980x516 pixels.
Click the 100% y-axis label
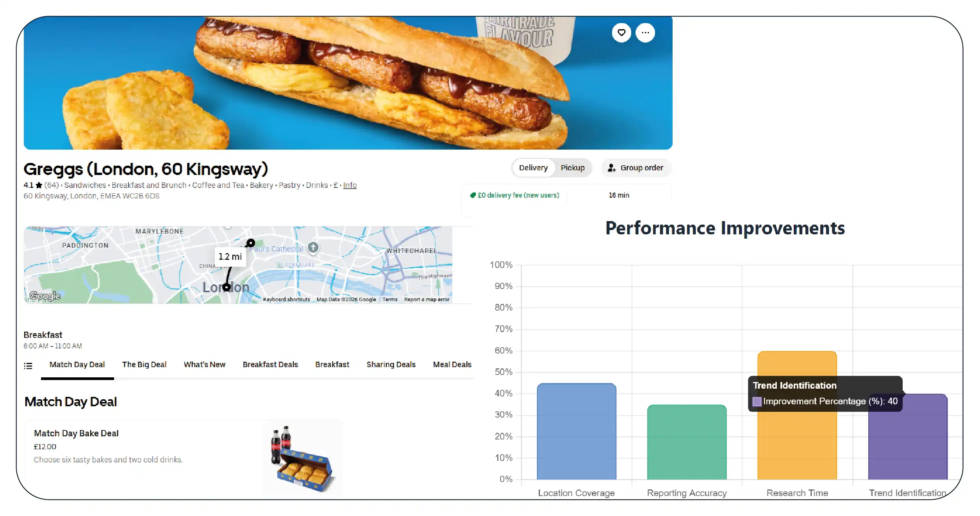click(501, 265)
